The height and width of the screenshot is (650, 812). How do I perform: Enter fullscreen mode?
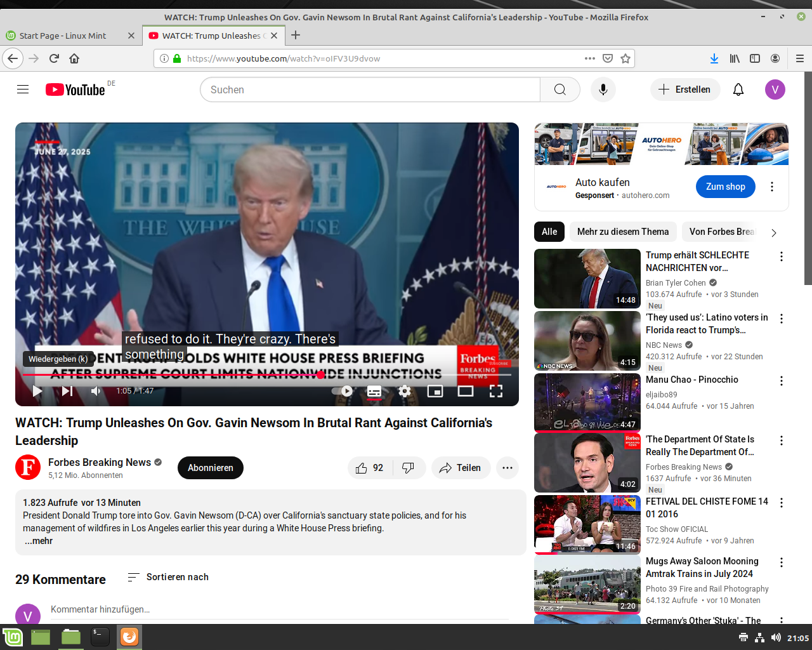[496, 391]
